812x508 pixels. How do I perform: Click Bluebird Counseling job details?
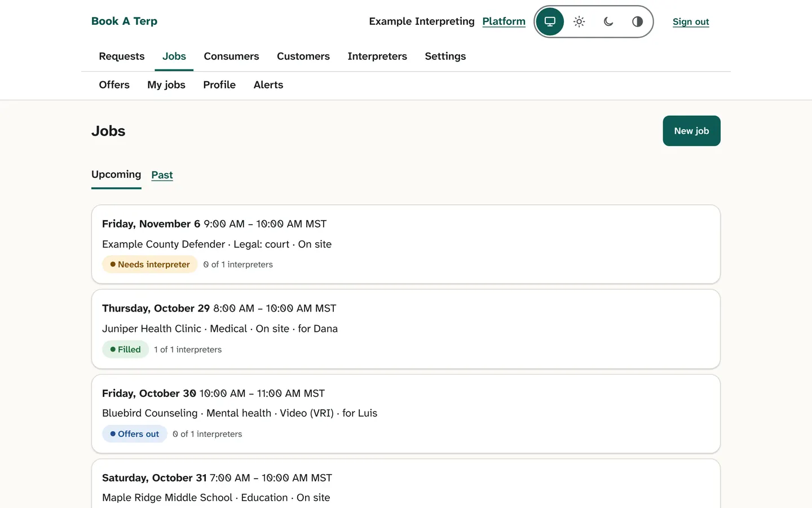tap(240, 413)
